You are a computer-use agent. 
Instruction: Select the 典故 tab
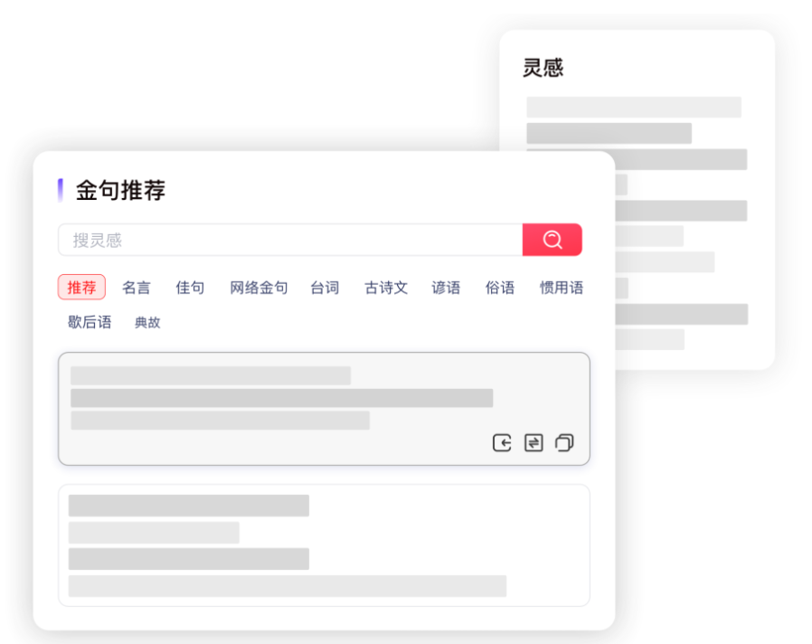(147, 322)
